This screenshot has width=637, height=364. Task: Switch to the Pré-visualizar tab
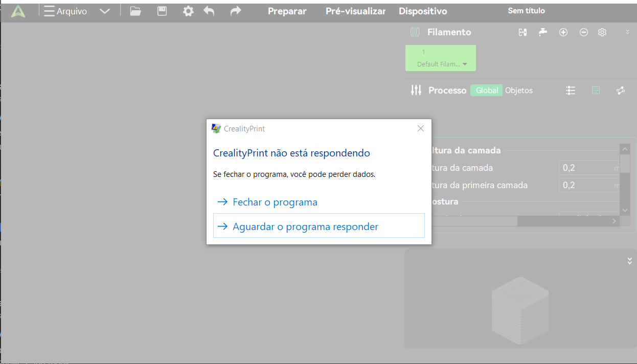pyautogui.click(x=356, y=11)
